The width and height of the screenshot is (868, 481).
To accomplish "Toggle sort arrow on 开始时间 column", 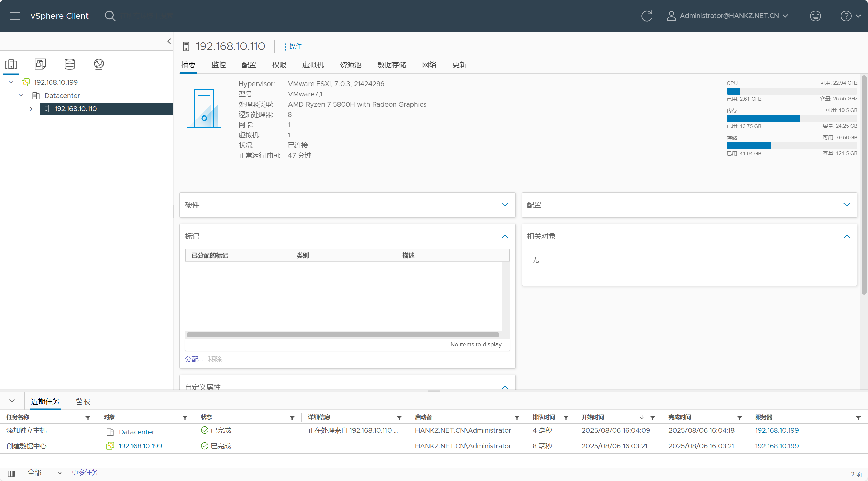I will [642, 417].
